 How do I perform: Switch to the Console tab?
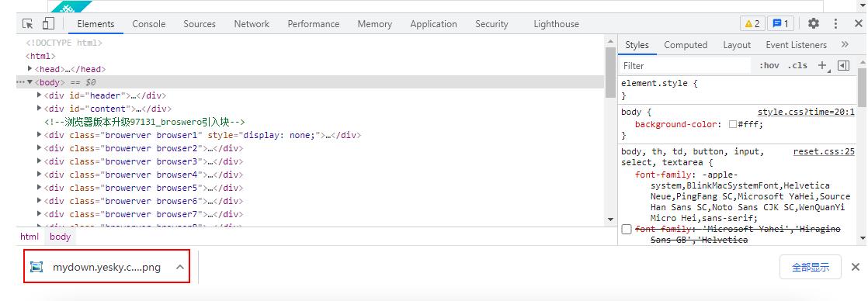point(149,24)
